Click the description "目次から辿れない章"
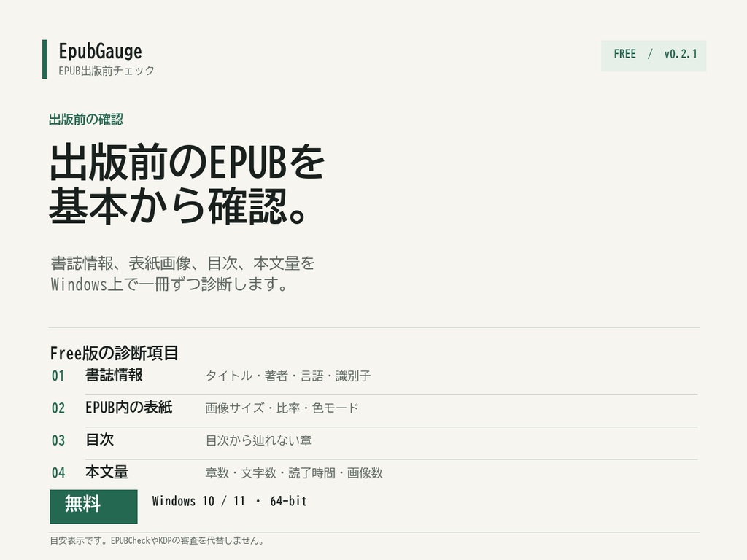 (259, 440)
